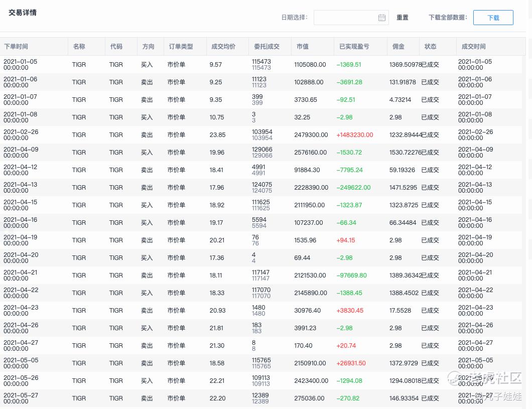532x409 pixels.
Task: Download all data with 下载 button
Action: pos(493,18)
